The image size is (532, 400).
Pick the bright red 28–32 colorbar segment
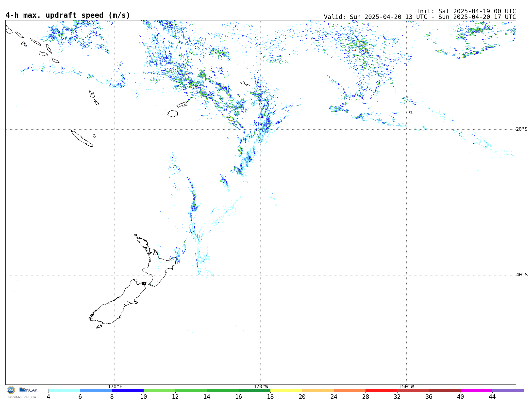click(381, 391)
